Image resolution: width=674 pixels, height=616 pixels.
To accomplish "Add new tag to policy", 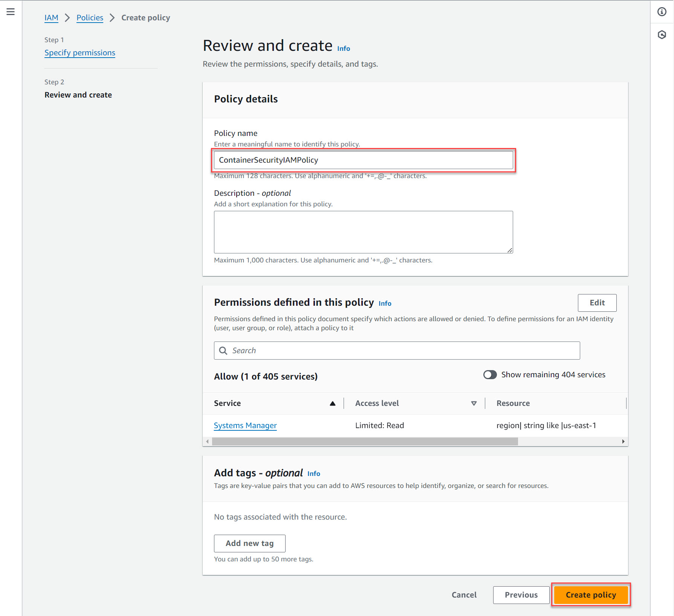I will coord(249,543).
